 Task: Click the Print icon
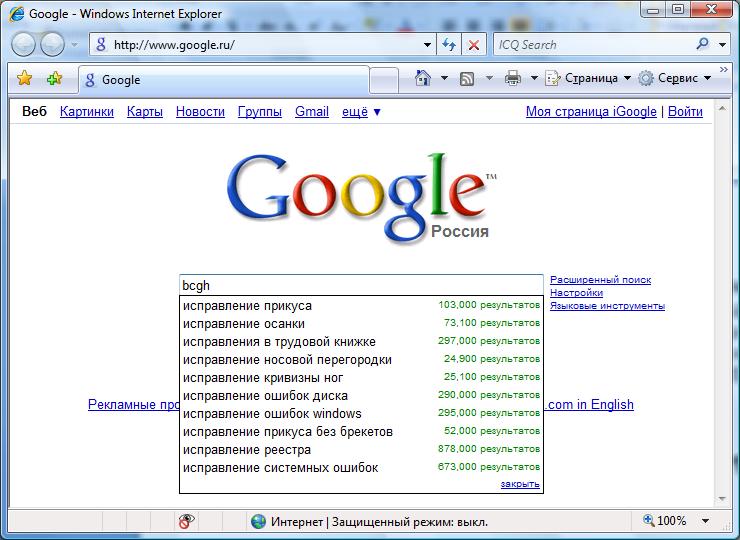[513, 78]
